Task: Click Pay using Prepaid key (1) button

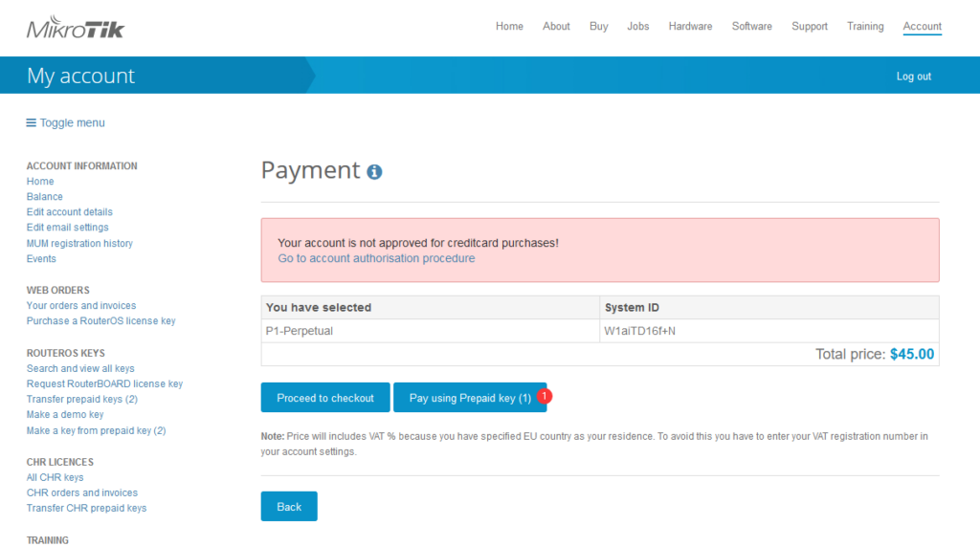Action: [x=470, y=398]
